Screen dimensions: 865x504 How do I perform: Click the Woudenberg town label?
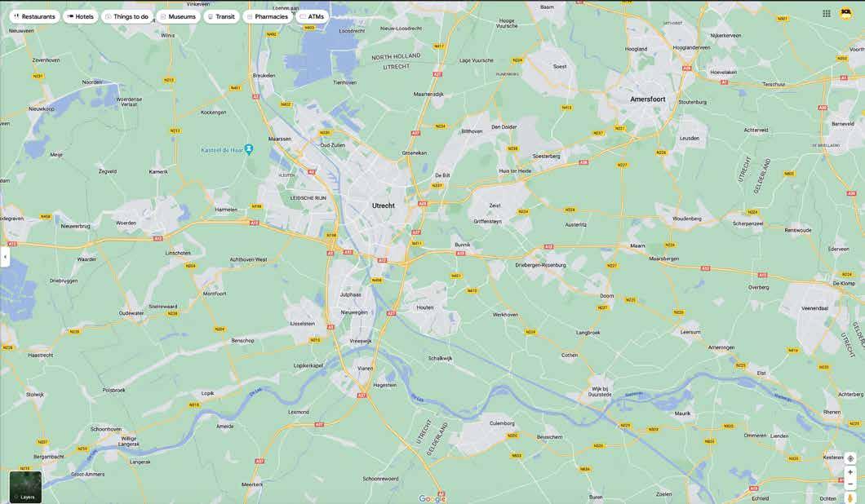pyautogui.click(x=687, y=219)
